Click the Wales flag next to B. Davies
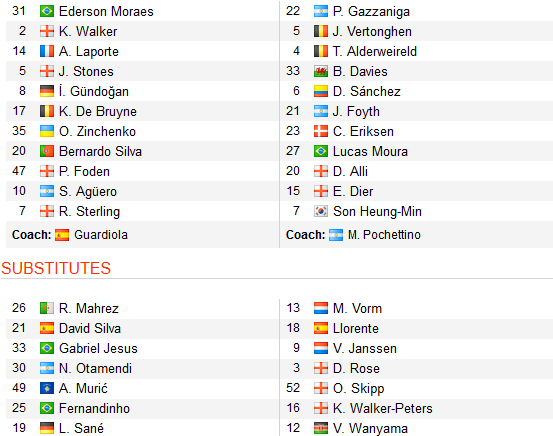 point(321,71)
